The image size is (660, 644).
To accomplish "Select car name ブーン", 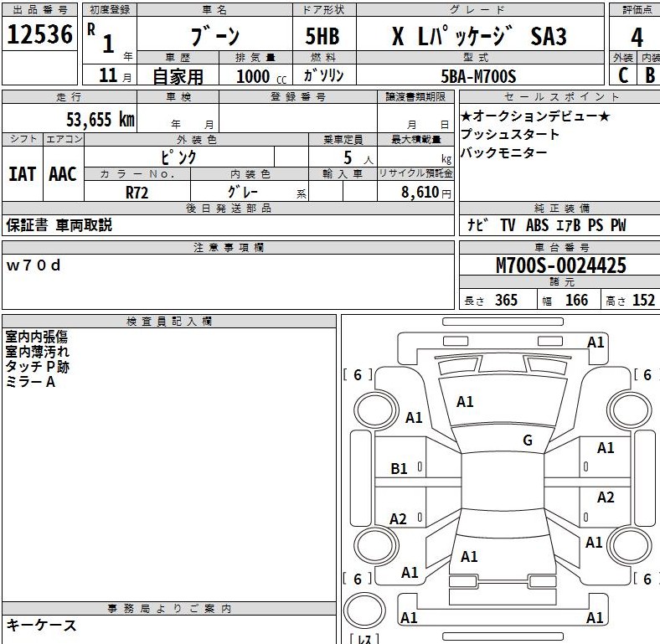I will click(215, 36).
